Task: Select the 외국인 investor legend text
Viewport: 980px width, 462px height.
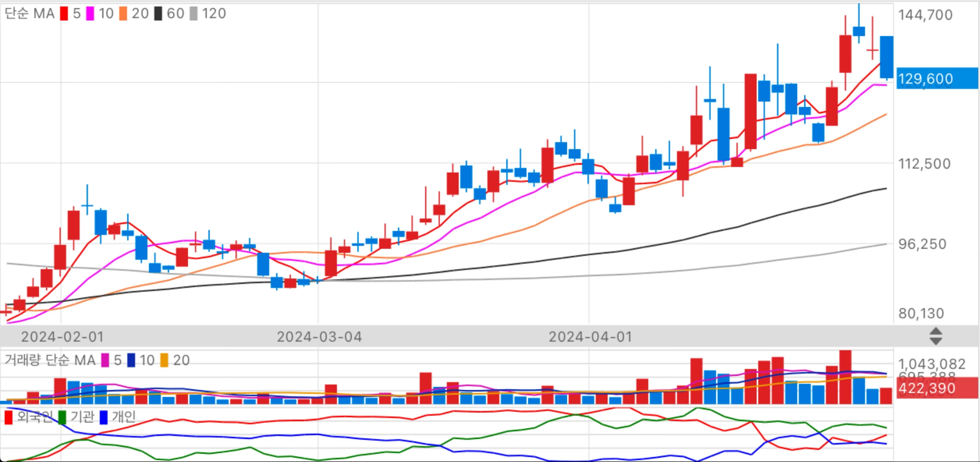Action: tap(35, 417)
